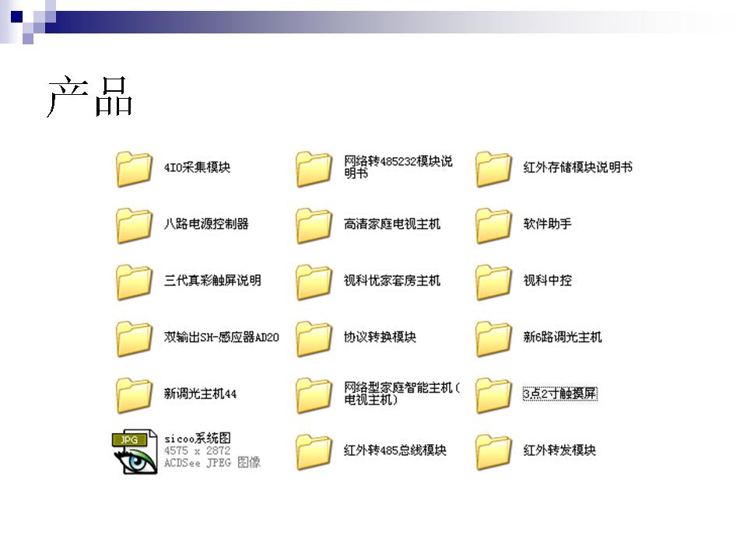Screen dimensions: 747x560
Task: Select the 红外转发模块 folder icon
Action: point(493,452)
